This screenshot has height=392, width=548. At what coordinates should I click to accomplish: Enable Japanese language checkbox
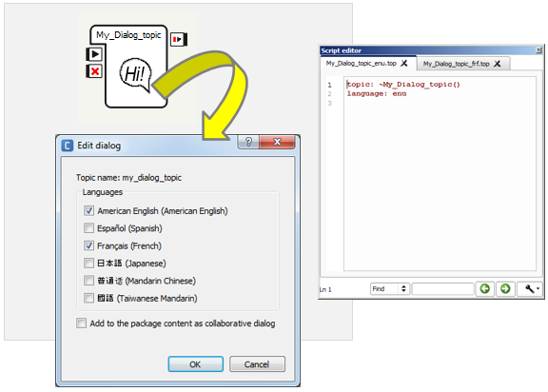click(88, 264)
